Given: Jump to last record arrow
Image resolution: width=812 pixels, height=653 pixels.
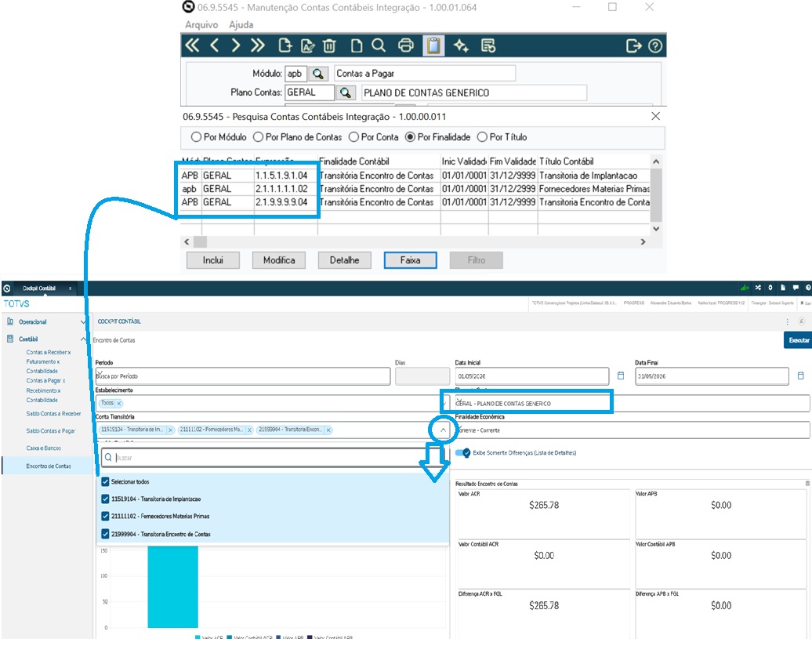Looking at the screenshot, I should tap(258, 45).
